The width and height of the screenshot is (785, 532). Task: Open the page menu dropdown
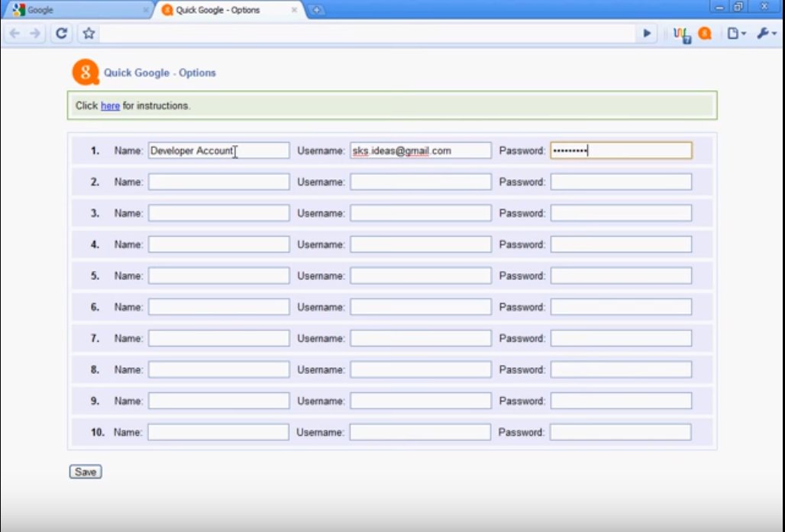tap(736, 34)
